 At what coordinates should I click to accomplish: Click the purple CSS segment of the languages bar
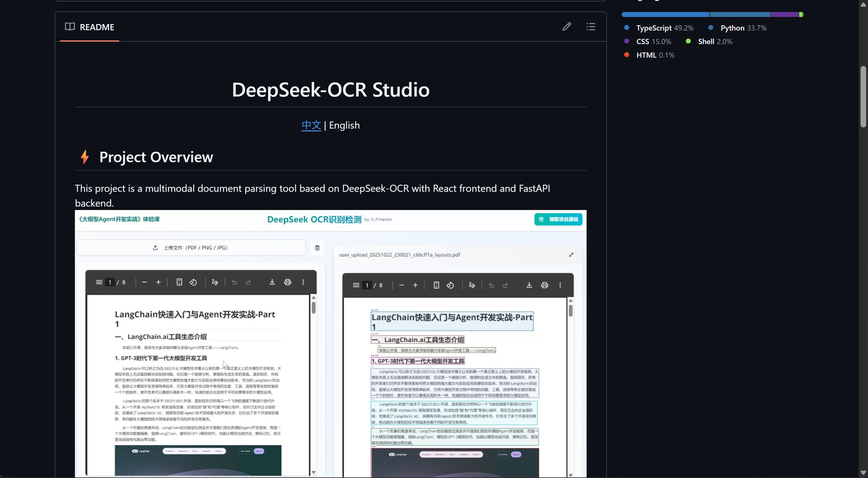785,14
